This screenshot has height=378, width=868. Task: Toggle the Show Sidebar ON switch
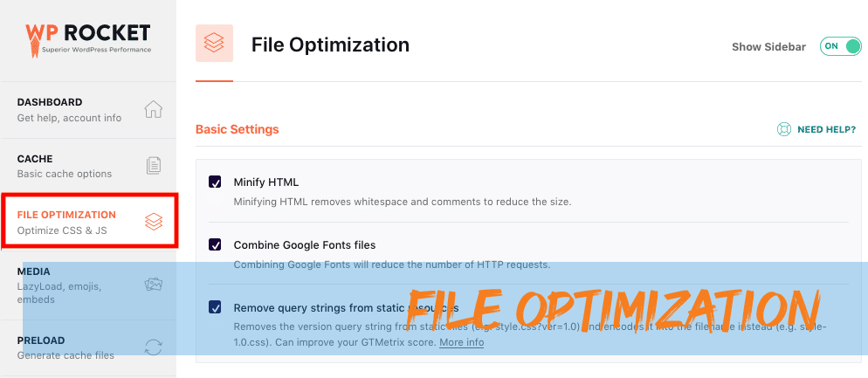pyautogui.click(x=841, y=46)
